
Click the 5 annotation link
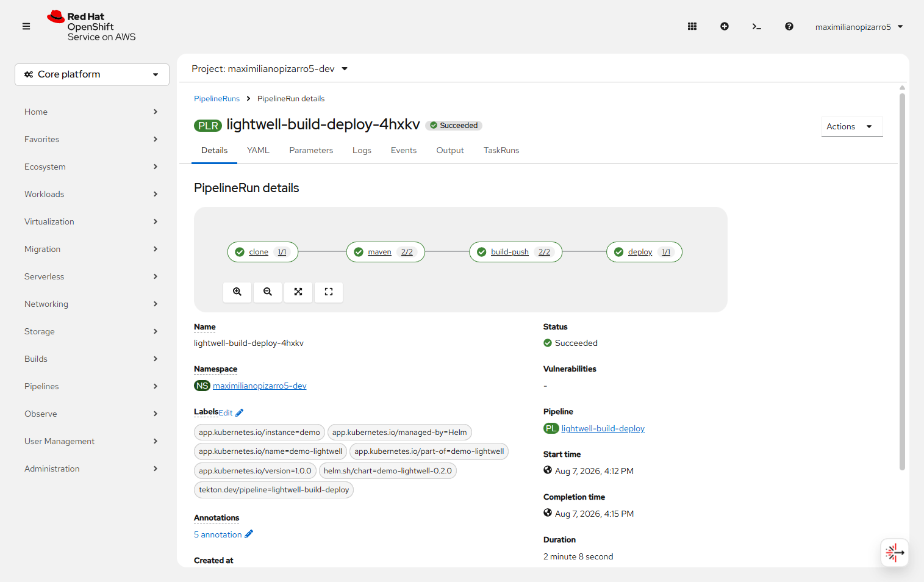coord(218,534)
